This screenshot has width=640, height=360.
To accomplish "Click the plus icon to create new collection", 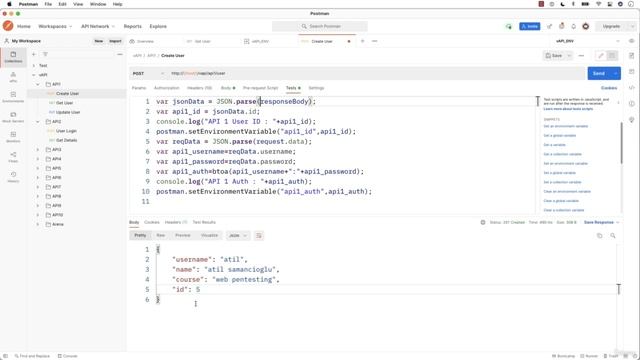I will point(34,54).
